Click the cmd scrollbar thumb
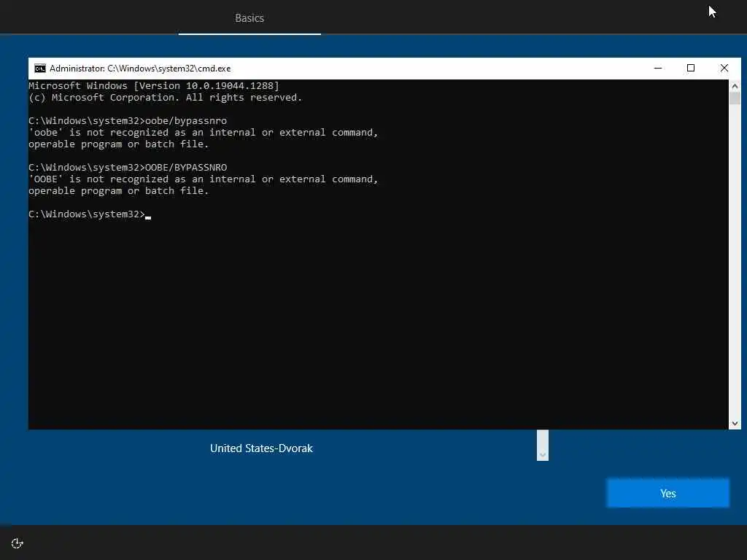The image size is (747, 560). 735,98
